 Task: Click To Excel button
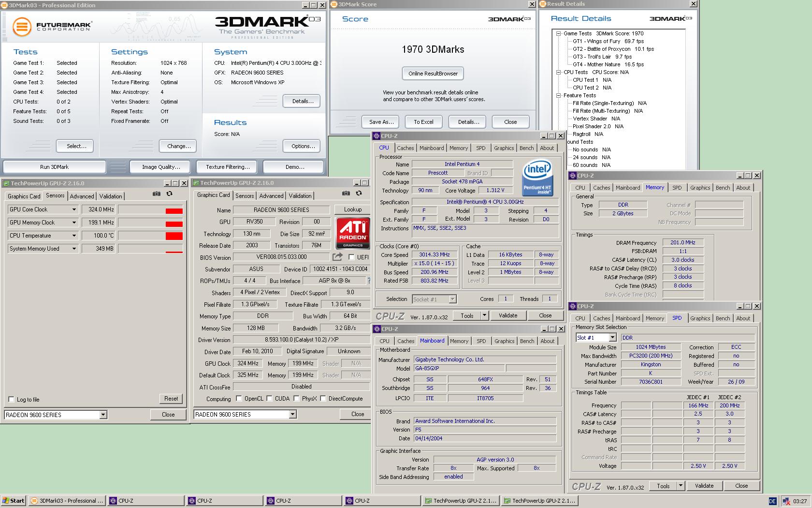[x=423, y=122]
